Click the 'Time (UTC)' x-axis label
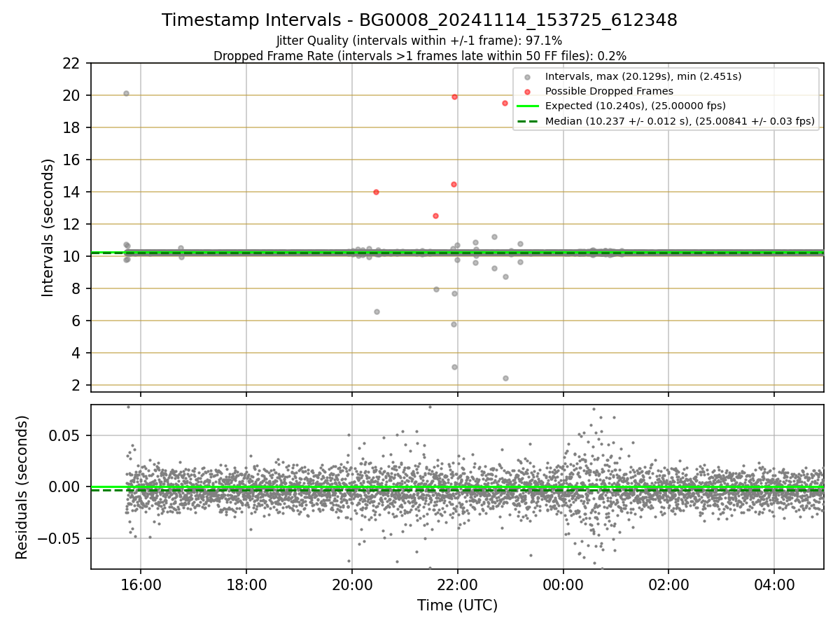Image resolution: width=840 pixels, height=630 pixels. click(457, 605)
